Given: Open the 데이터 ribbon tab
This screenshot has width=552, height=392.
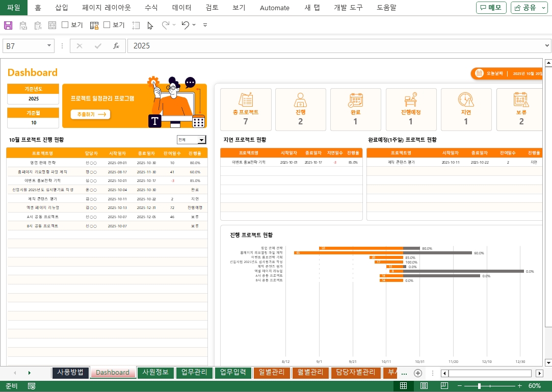Looking at the screenshot, I should click(182, 8).
